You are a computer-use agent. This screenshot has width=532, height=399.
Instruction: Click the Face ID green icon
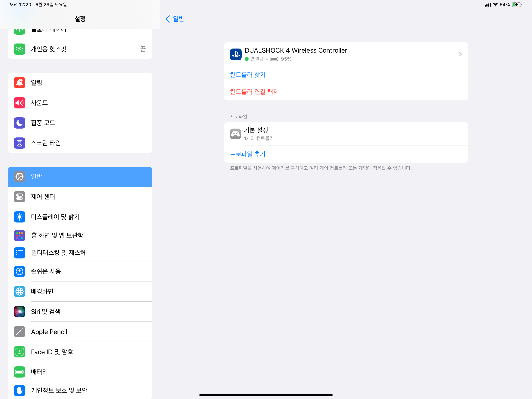coord(20,352)
